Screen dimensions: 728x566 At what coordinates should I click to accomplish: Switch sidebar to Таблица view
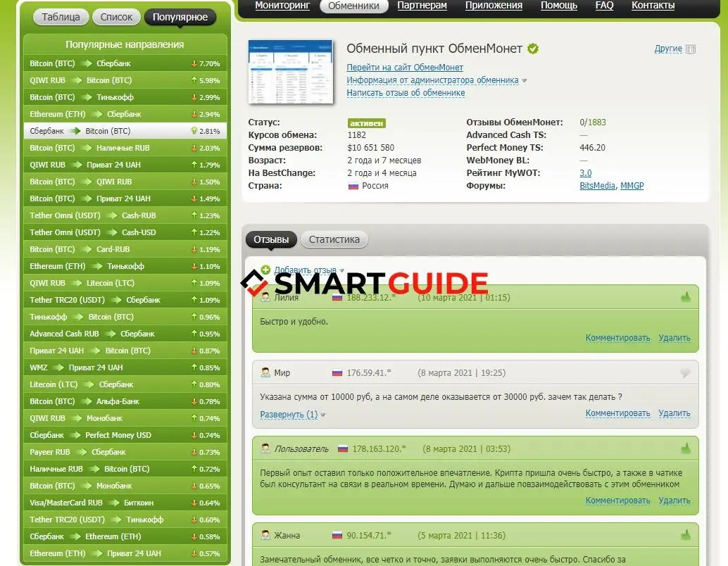point(61,17)
